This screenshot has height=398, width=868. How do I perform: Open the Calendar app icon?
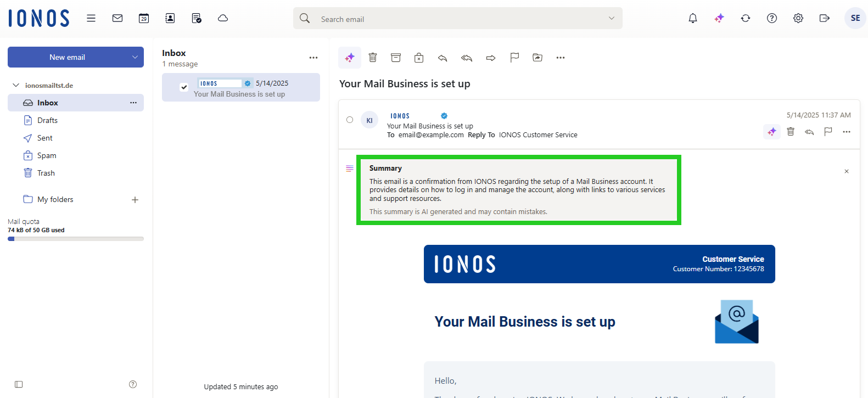click(x=144, y=18)
